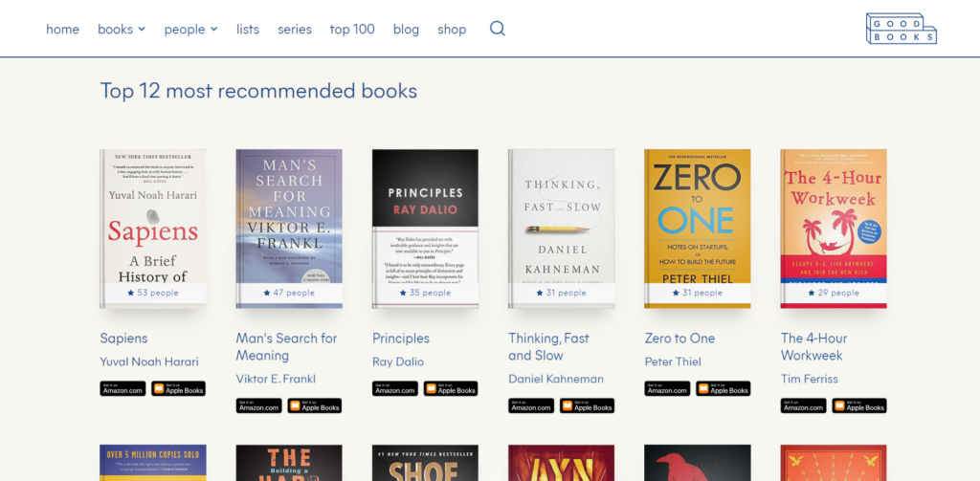The image size is (980, 481).
Task: Open author Yuval Noah Harari link
Action: (x=149, y=361)
